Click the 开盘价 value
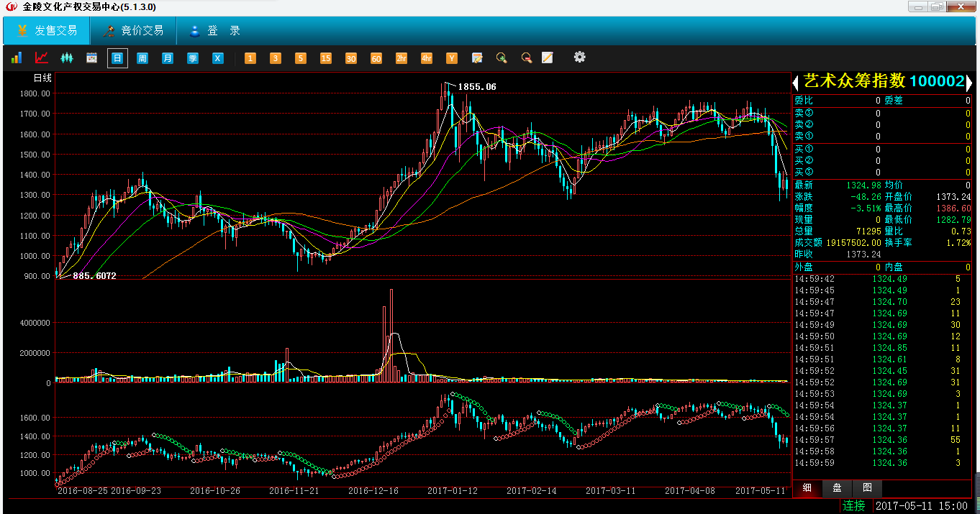The width and height of the screenshot is (980, 514). pyautogui.click(x=953, y=196)
